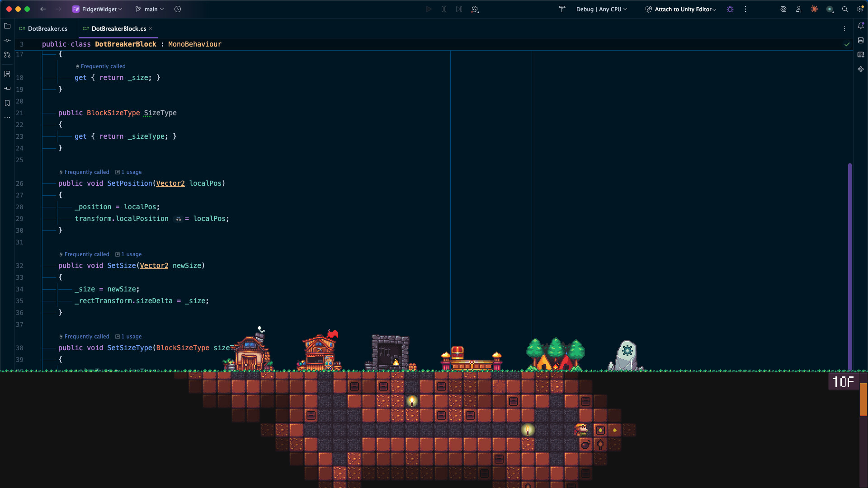Expand the FidgetWidget project widget
Image resolution: width=868 pixels, height=488 pixels.
pyautogui.click(x=97, y=9)
